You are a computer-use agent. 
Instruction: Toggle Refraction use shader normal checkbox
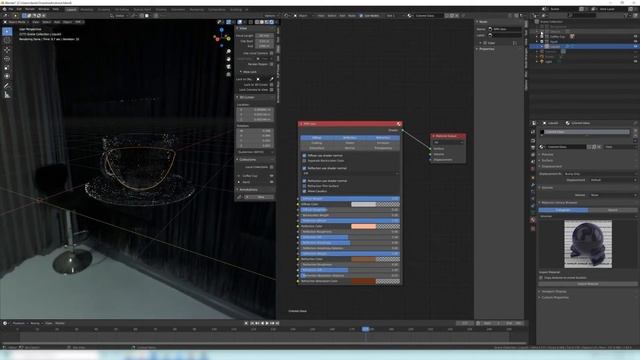click(x=304, y=181)
